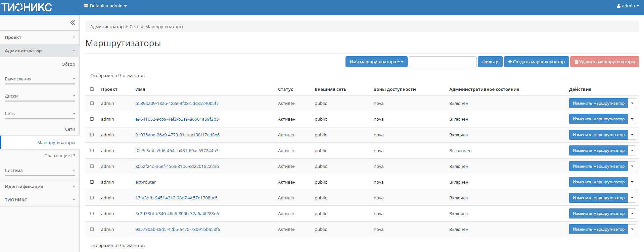Viewport: 644px width, 252px height.
Task: Toggle the select-all routers checkbox
Action: point(92,89)
